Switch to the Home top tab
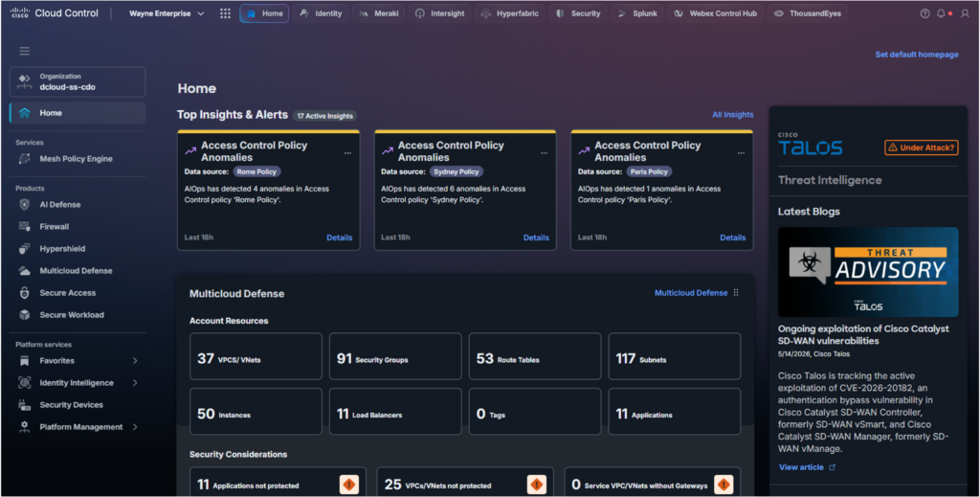980x497 pixels. click(264, 13)
